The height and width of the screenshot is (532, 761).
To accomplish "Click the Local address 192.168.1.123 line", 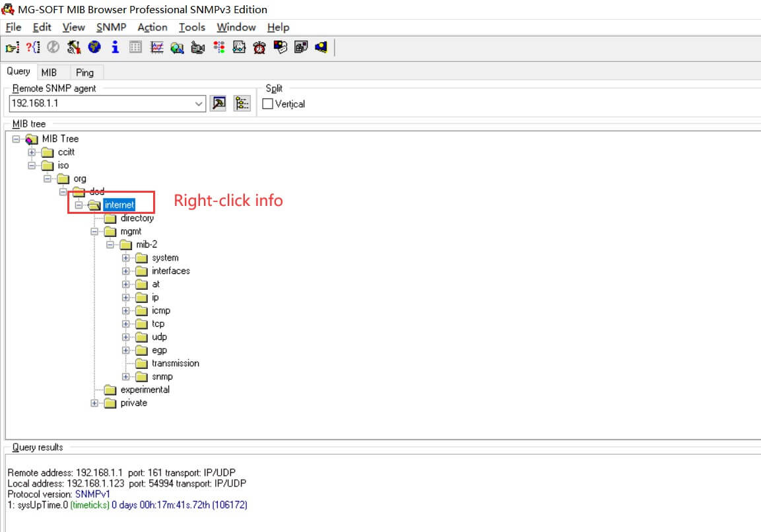I will 127,483.
